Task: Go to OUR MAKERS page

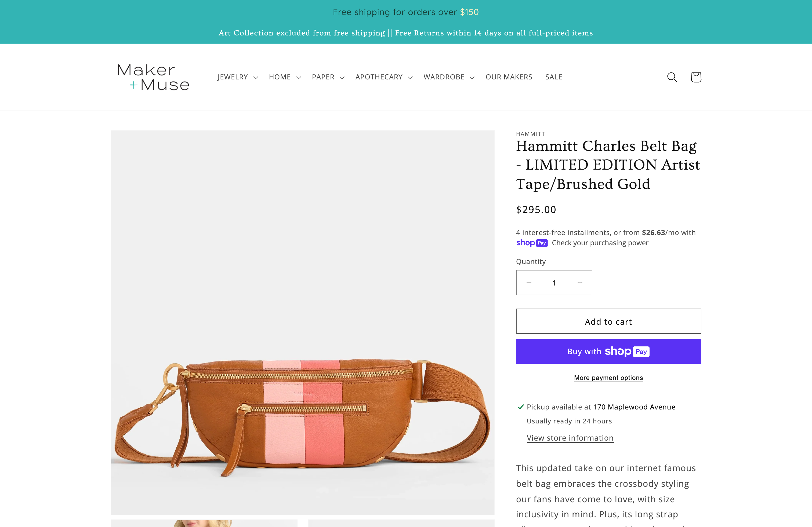Action: point(509,77)
